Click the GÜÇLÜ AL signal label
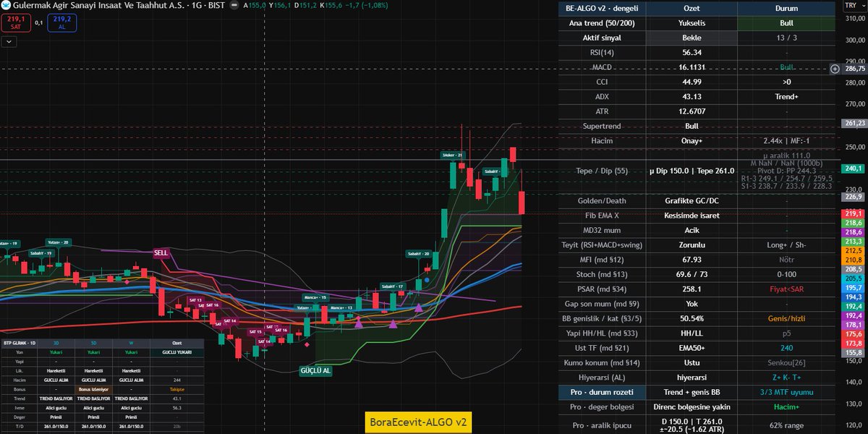The width and height of the screenshot is (868, 434). [316, 370]
